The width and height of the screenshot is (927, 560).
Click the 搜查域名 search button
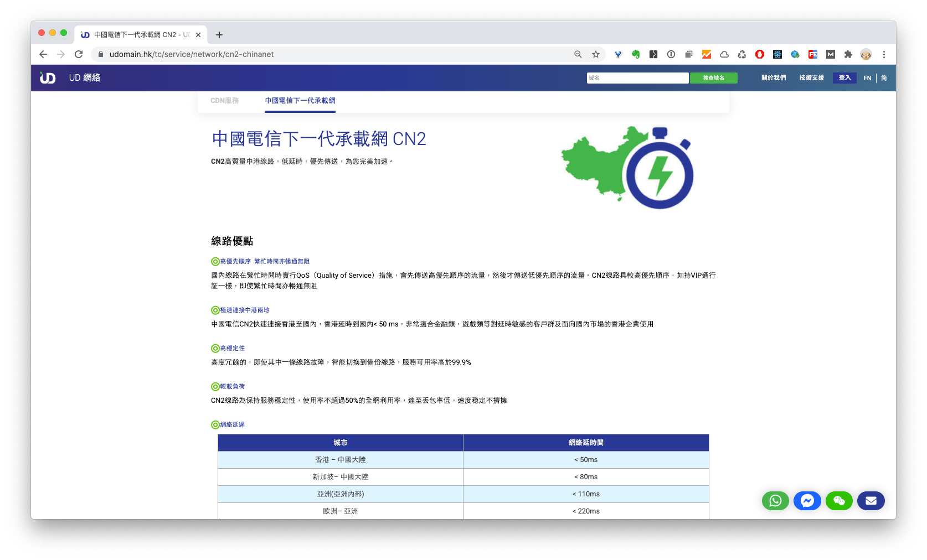click(713, 77)
